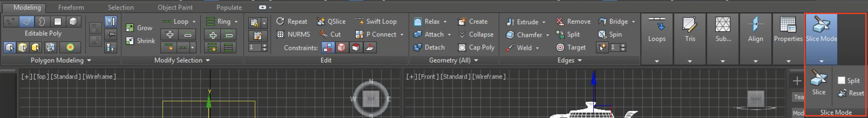Click the Grow Ring plus icon
Image resolution: width=868 pixels, height=118 pixels.
(x=213, y=35)
